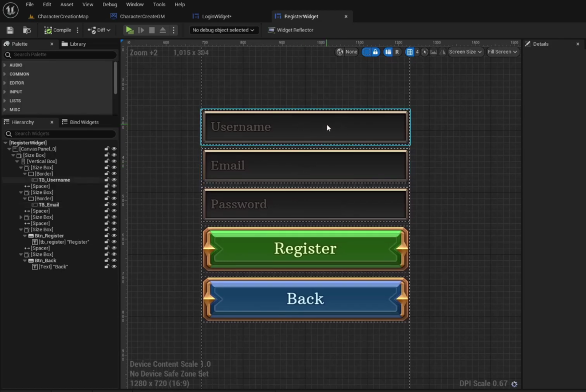This screenshot has width=586, height=392.
Task: Click the zoom to fit icon
Action: [425, 52]
